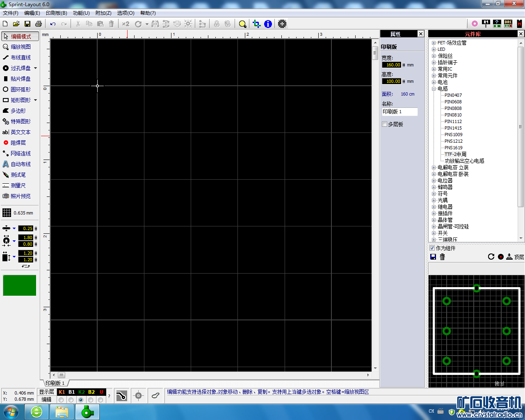This screenshot has width=525, height=420.
Task: Enable the 多层板 multilayer checkbox
Action: click(385, 124)
